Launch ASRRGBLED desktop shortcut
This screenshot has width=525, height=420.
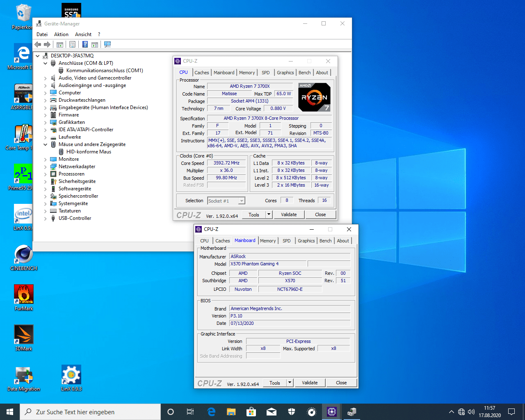23,97
